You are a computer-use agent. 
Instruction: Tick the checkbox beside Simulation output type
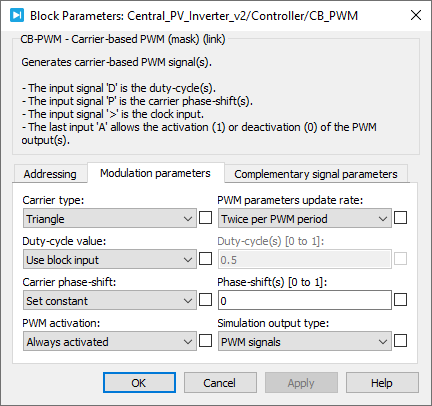pos(400,341)
